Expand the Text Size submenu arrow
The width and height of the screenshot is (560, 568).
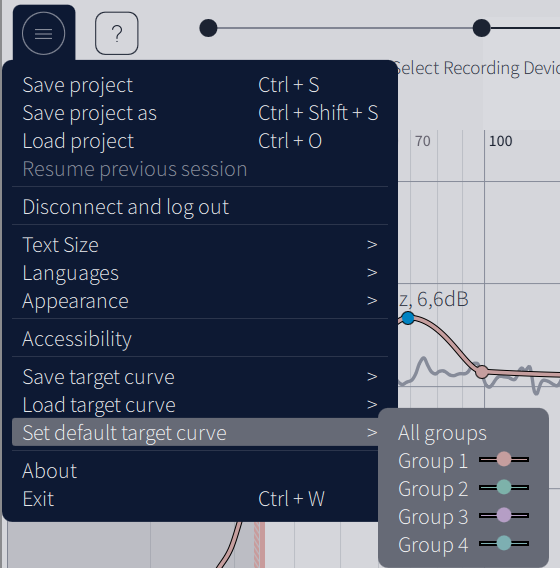click(x=372, y=245)
